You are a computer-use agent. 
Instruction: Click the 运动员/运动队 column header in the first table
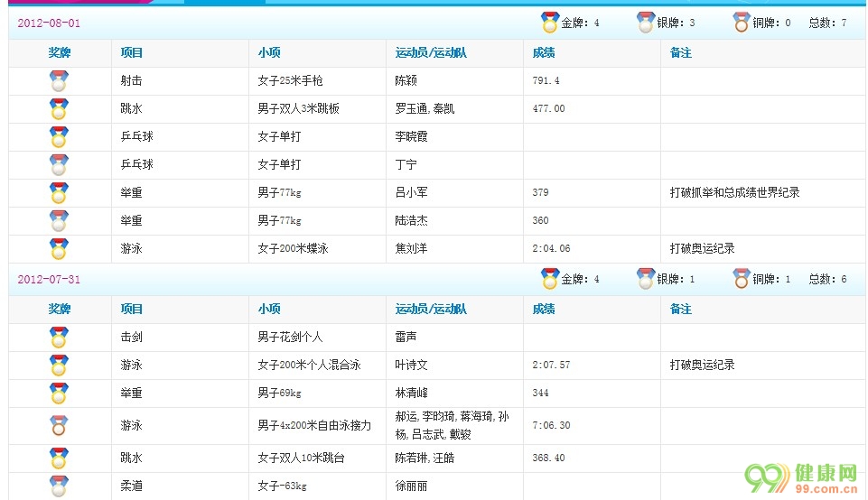coord(431,53)
